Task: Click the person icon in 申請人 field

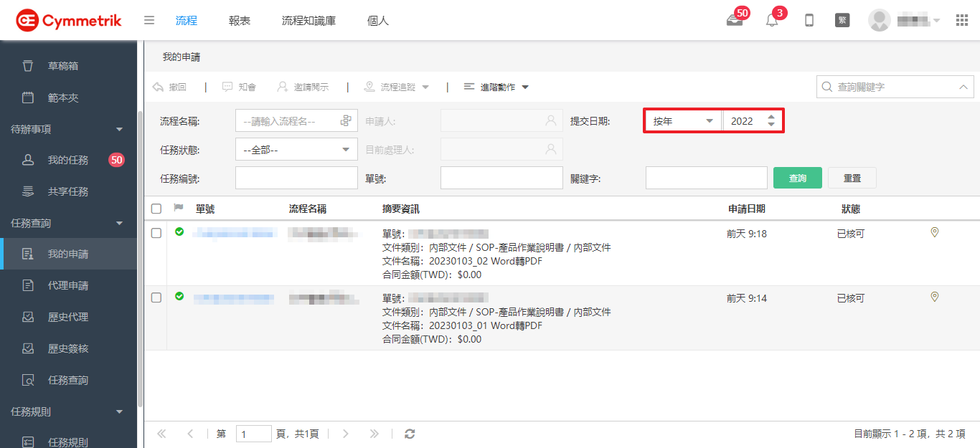Action: [551, 120]
